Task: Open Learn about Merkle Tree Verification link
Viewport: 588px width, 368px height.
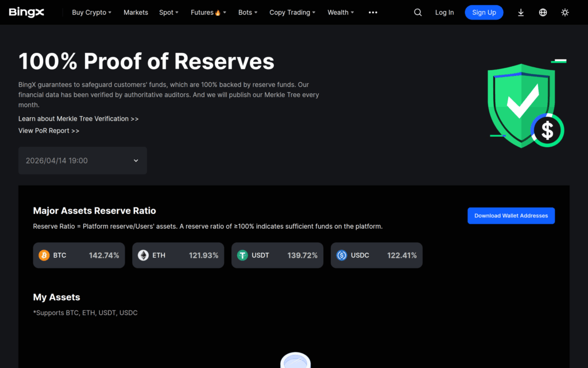Action: [78, 118]
